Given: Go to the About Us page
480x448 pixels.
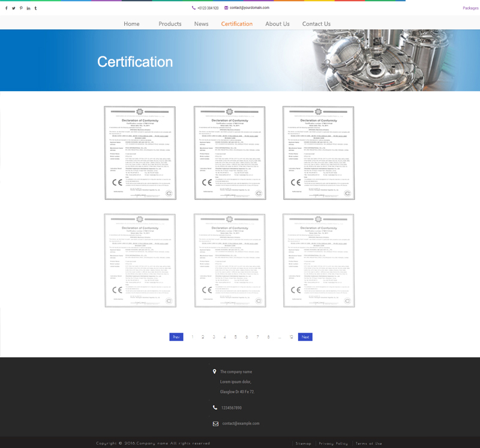Looking at the screenshot, I should [x=277, y=24].
